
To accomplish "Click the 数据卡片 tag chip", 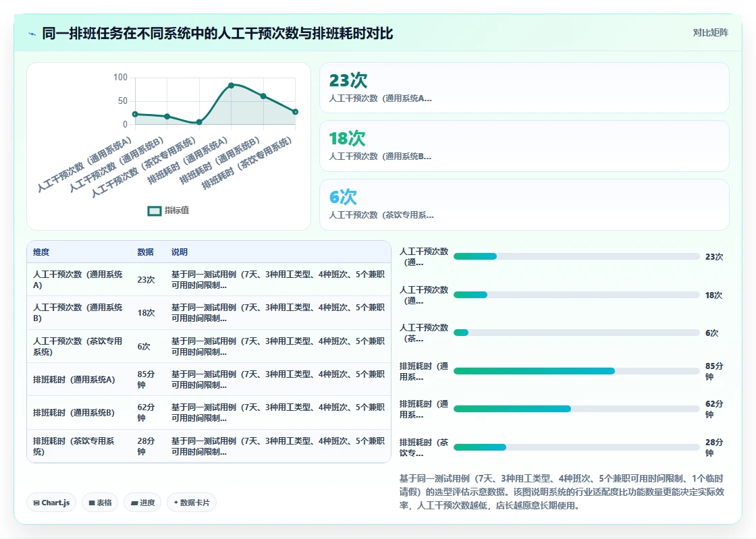I will (x=192, y=503).
